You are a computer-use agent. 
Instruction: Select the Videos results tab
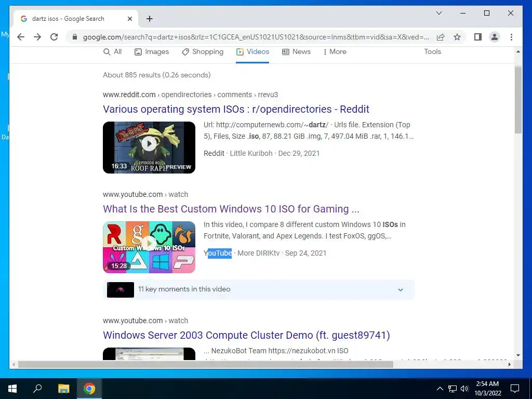253,51
